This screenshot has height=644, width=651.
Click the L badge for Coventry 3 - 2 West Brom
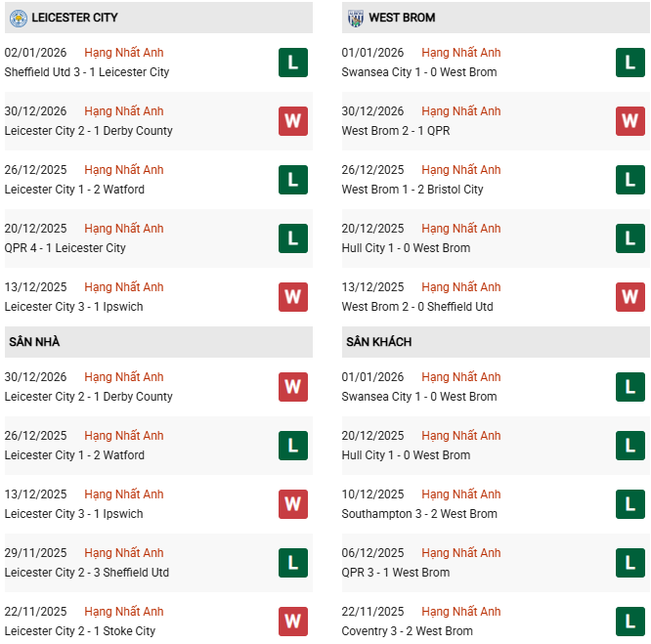coord(629,622)
